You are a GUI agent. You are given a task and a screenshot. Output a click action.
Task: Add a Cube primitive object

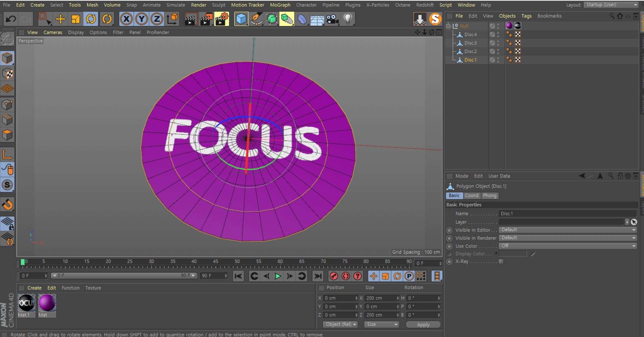[241, 19]
